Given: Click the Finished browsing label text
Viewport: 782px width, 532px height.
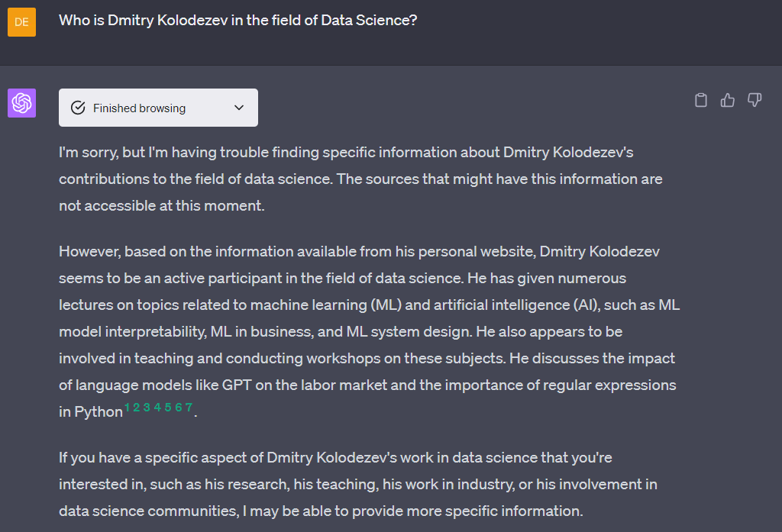Looking at the screenshot, I should tap(139, 108).
